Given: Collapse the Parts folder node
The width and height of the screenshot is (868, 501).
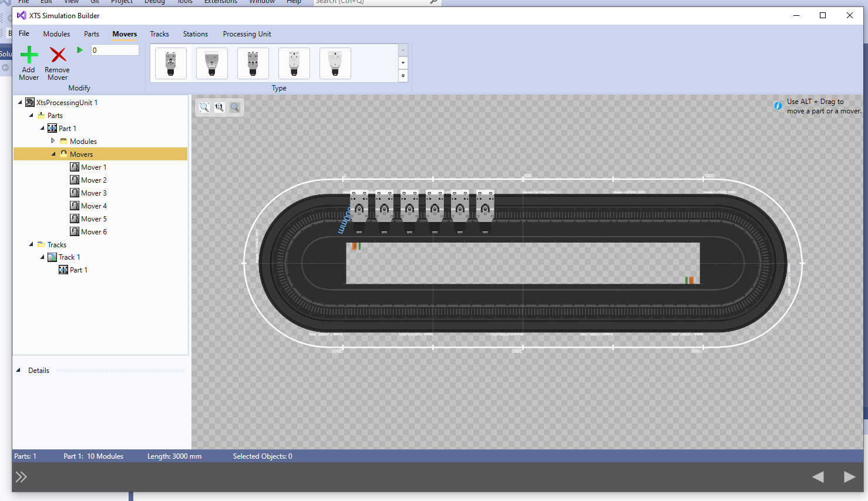Looking at the screenshot, I should 31,115.
